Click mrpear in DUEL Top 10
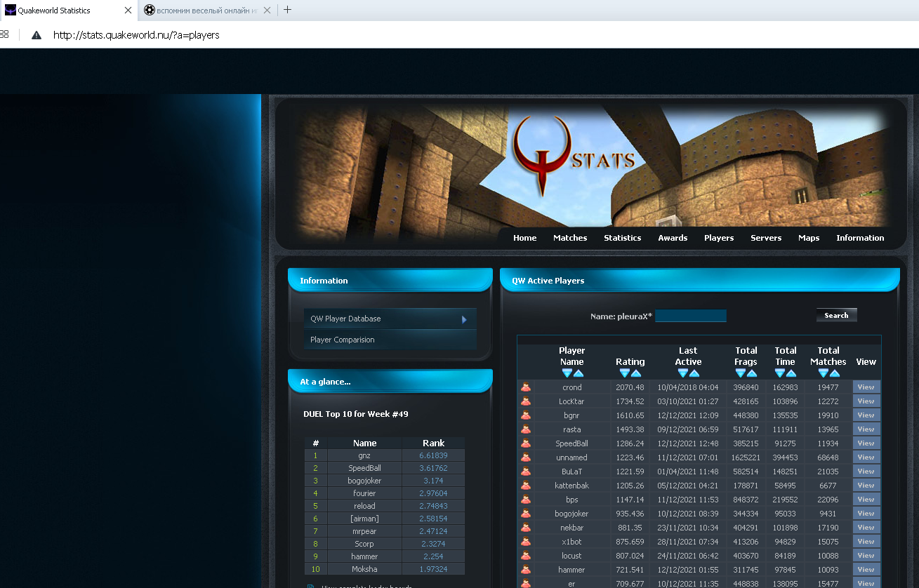919x588 pixels. point(364,531)
